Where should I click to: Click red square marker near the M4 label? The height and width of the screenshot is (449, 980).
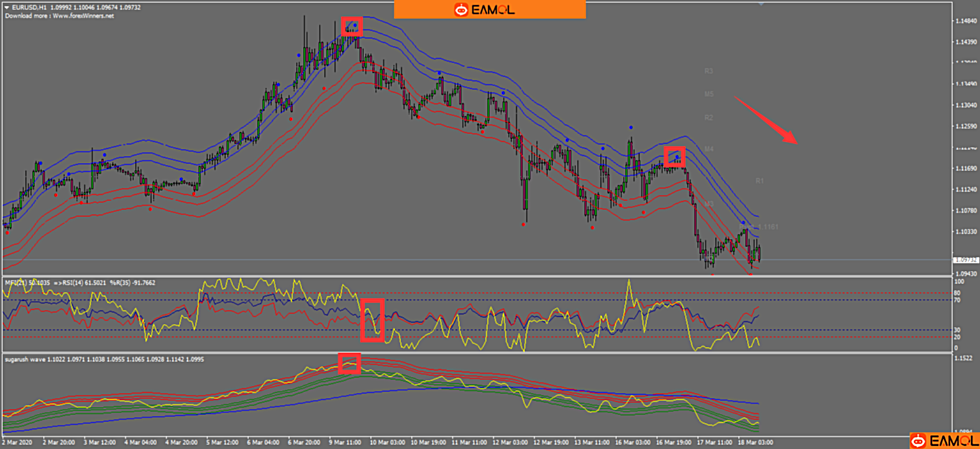point(674,156)
